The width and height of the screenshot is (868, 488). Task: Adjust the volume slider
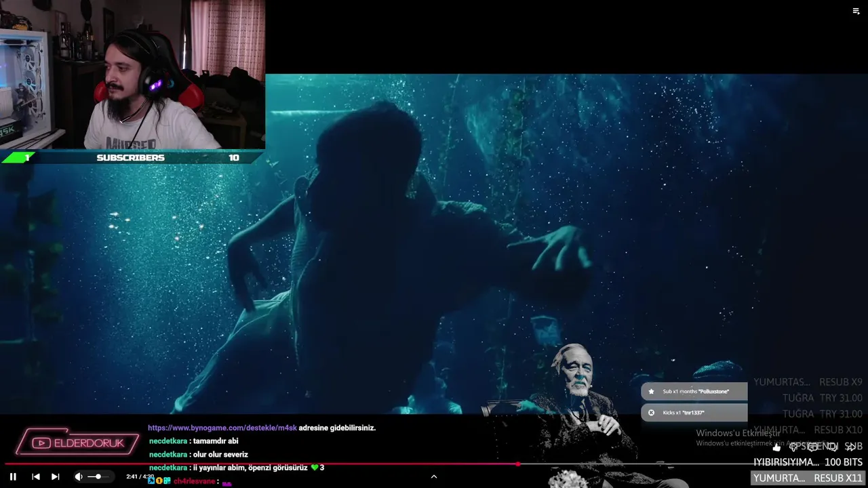click(x=98, y=476)
